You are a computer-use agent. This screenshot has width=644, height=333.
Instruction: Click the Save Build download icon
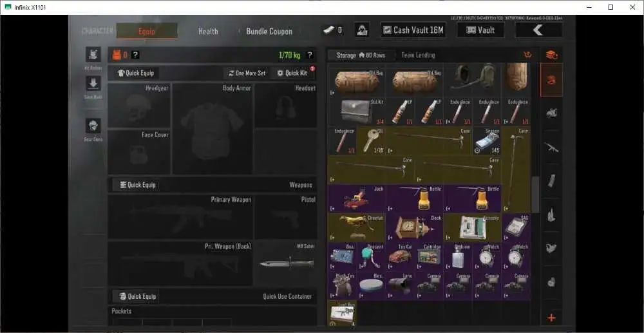click(93, 83)
